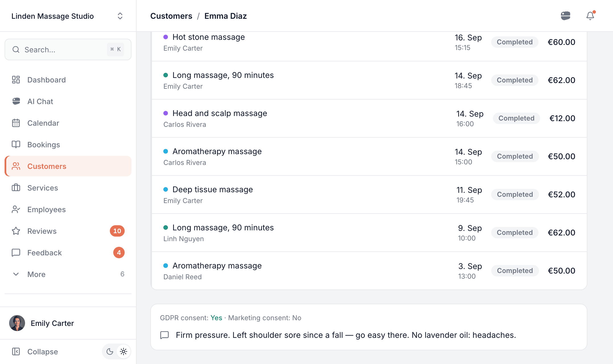Image resolution: width=613 pixels, height=364 pixels.
Task: Click the Customers people icon
Action: (x=16, y=166)
